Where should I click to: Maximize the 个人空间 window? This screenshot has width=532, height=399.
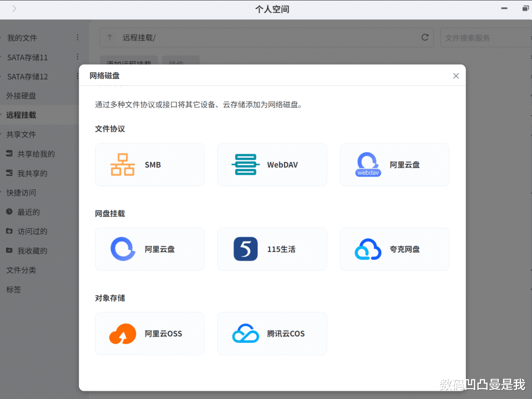(525, 8)
